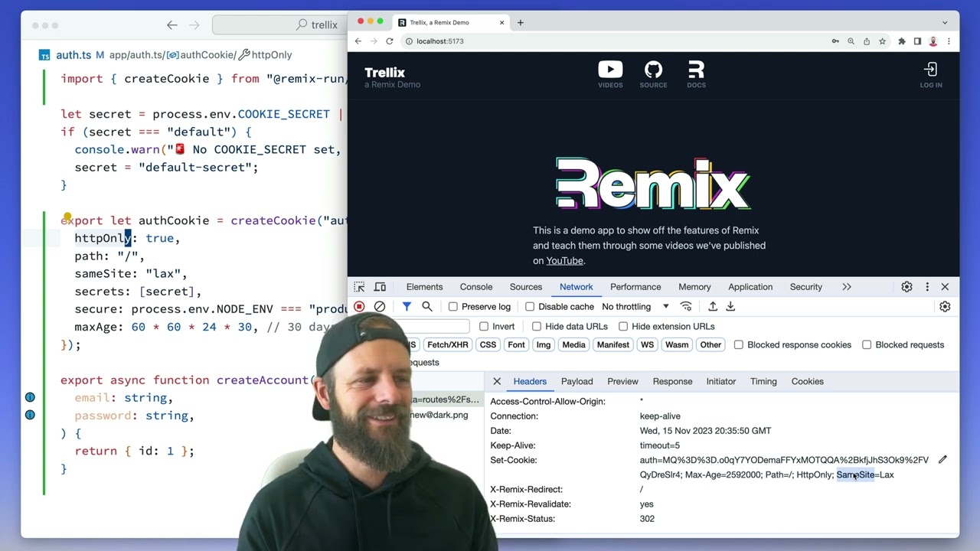Open the Security tab

click(x=806, y=287)
